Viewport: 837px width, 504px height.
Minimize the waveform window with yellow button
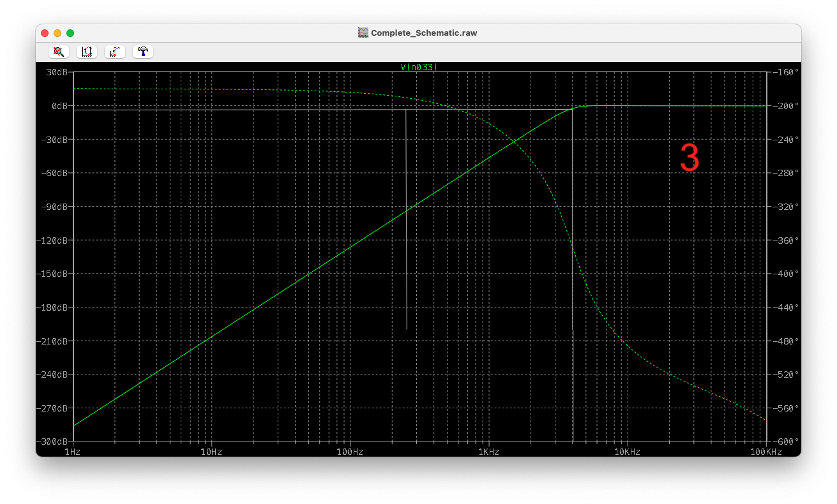pos(57,33)
